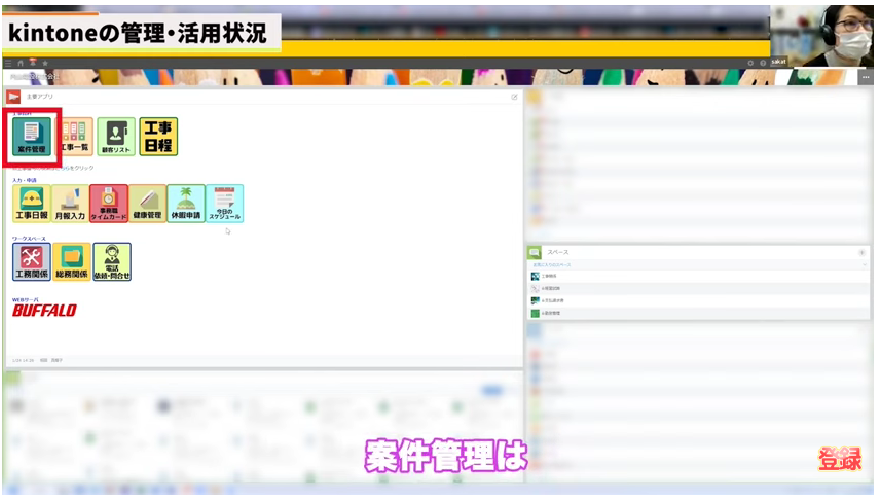The height and width of the screenshot is (495, 874).
Task: Open the 電話依頼・問合せ tile
Action: pos(112,262)
